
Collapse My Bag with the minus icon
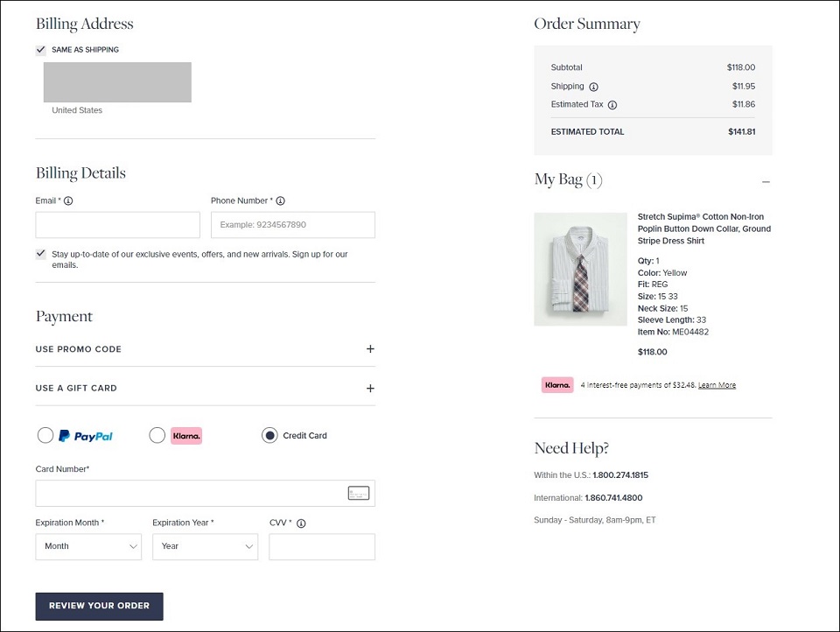[x=766, y=182]
